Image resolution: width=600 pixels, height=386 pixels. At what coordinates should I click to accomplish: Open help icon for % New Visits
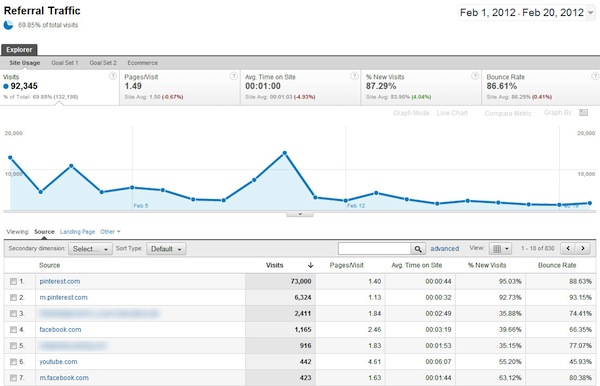pyautogui.click(x=475, y=76)
